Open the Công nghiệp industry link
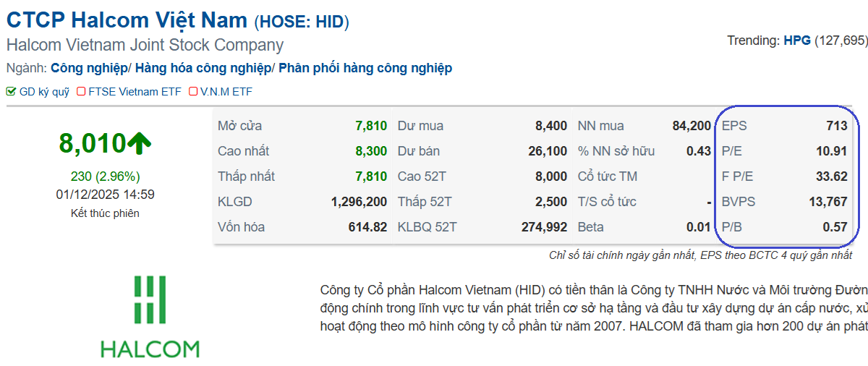868x366 pixels. click(x=89, y=68)
